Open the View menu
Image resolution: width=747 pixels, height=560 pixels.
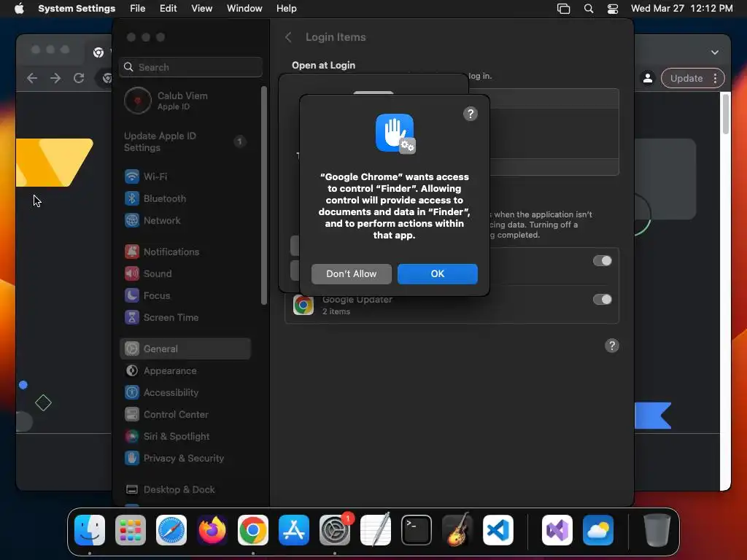click(x=201, y=9)
